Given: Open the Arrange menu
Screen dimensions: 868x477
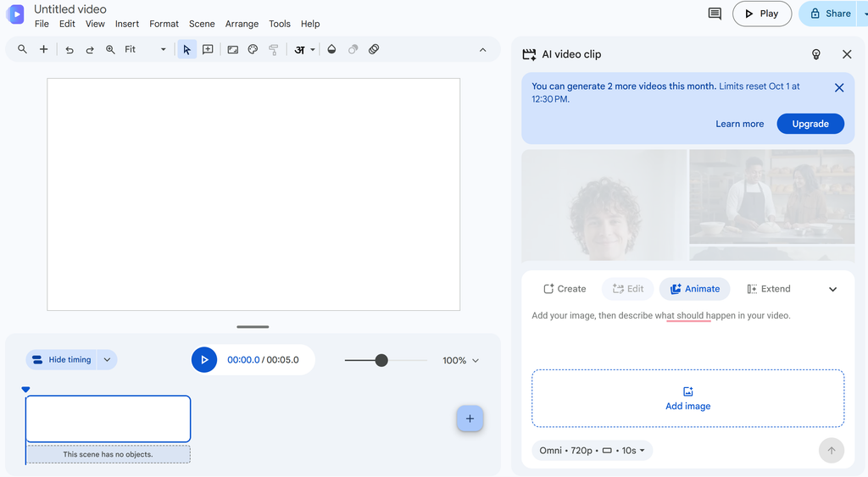Looking at the screenshot, I should click(242, 24).
